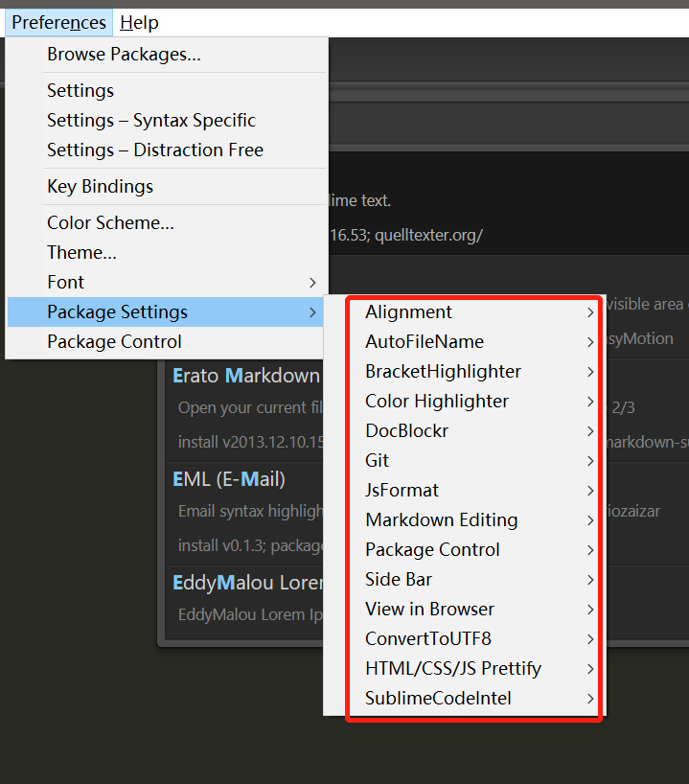Expand the HTML/CSS/JS Prettify submenu arrow
Image resolution: width=689 pixels, height=784 pixels.
590,669
